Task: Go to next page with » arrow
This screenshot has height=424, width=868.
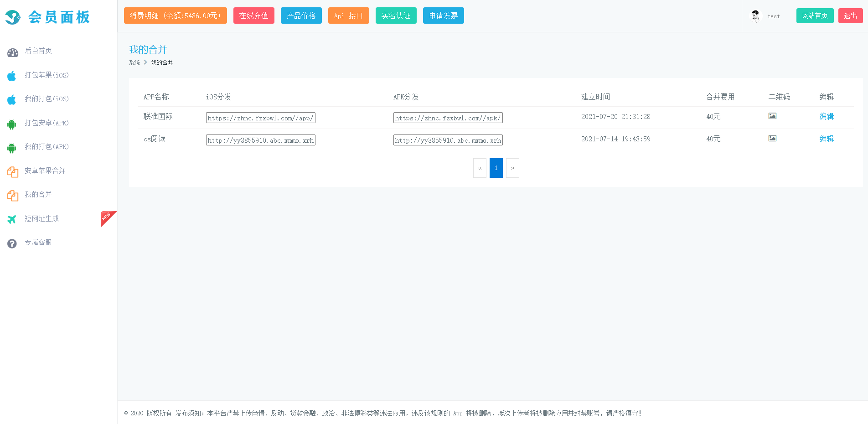Action: [x=512, y=168]
